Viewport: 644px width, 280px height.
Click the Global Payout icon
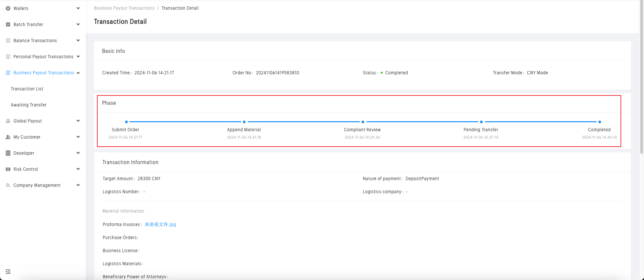coord(8,121)
